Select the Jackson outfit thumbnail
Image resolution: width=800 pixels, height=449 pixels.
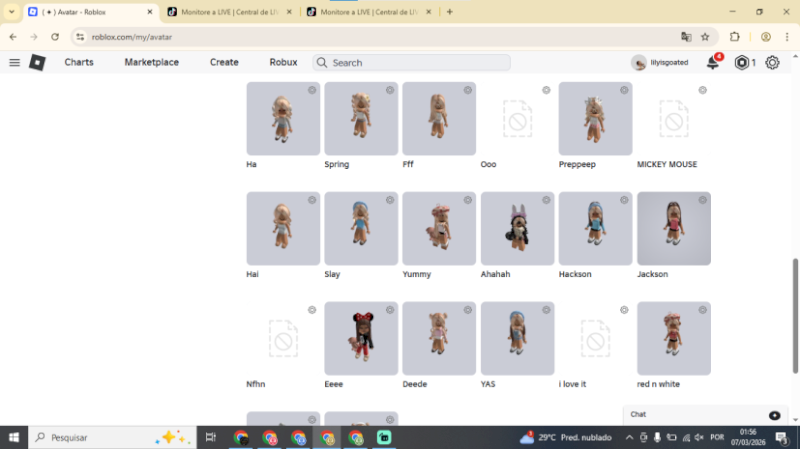coord(673,228)
